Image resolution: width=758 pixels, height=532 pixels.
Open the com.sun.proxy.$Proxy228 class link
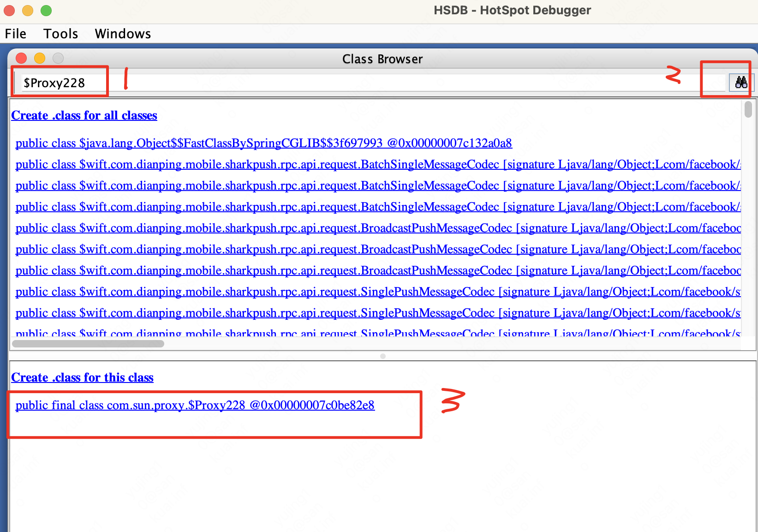[x=195, y=405]
